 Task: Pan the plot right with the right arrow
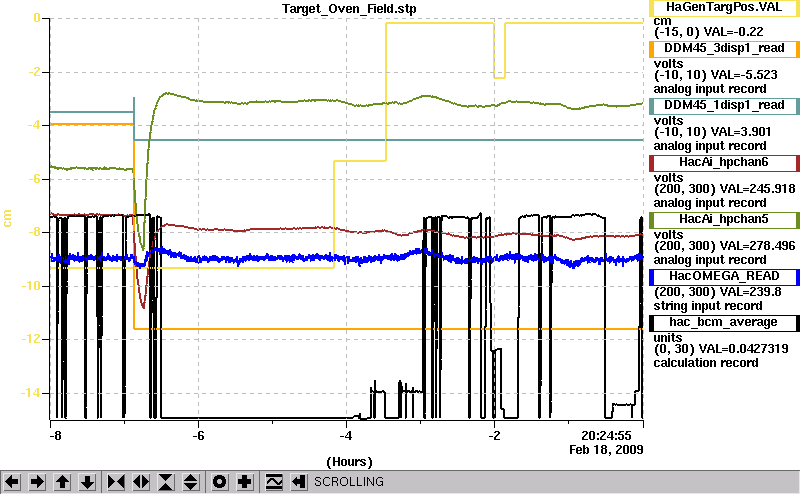point(37,482)
